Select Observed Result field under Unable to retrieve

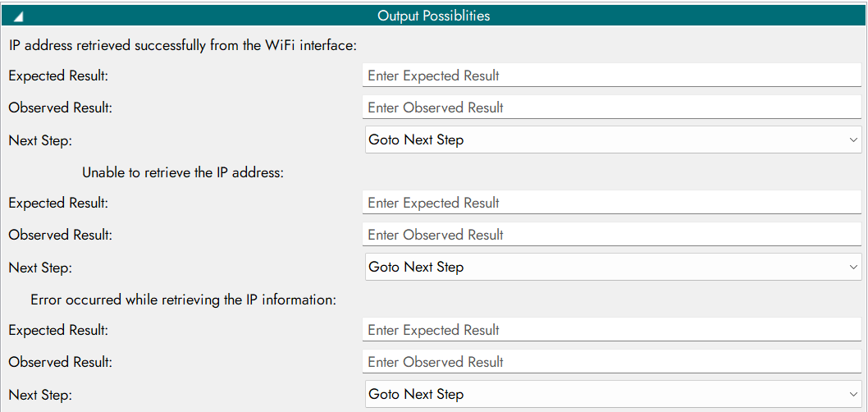pos(611,235)
